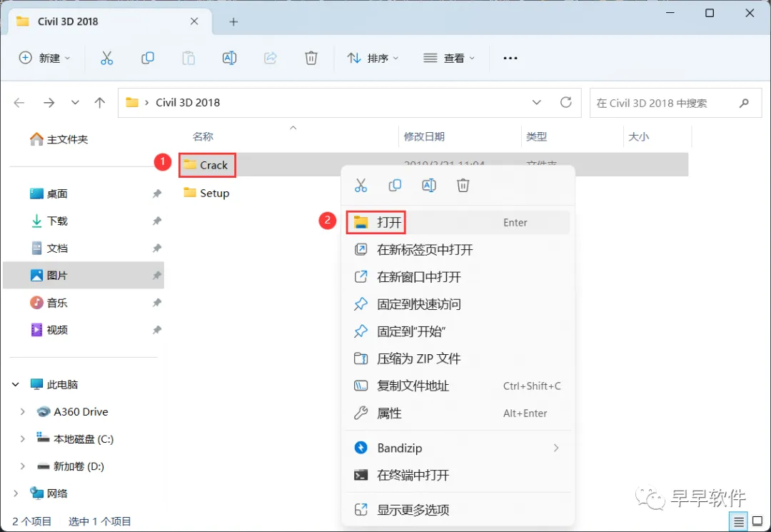The image size is (771, 532).
Task: Collapse the 此电脑 tree node
Action: tap(16, 384)
